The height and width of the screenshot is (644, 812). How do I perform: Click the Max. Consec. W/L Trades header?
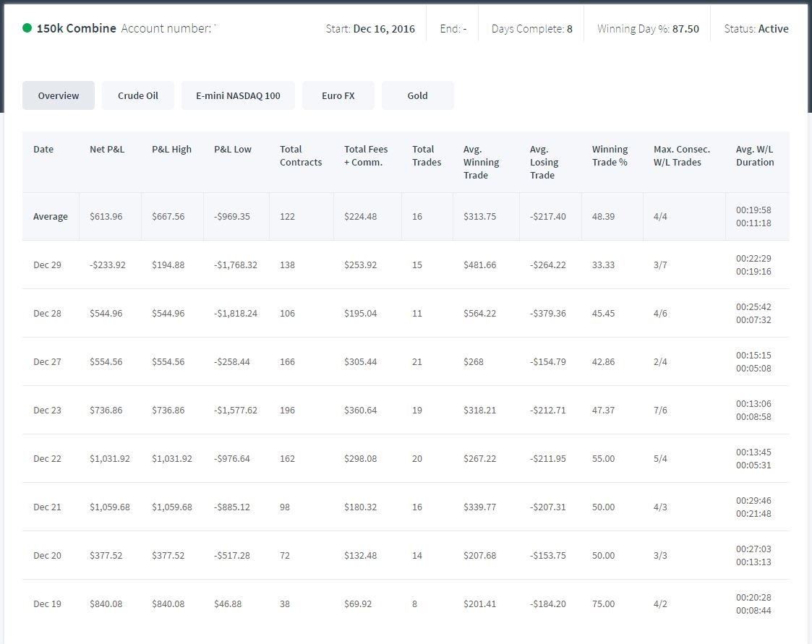682,155
